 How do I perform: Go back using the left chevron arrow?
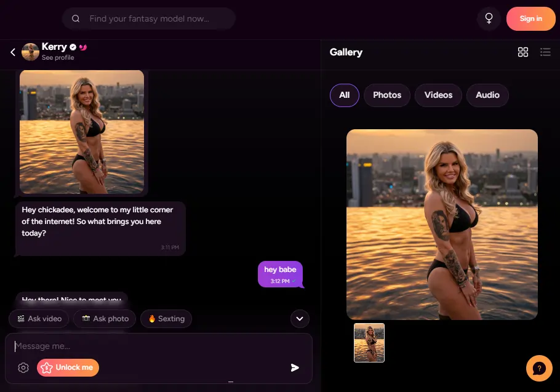click(13, 52)
